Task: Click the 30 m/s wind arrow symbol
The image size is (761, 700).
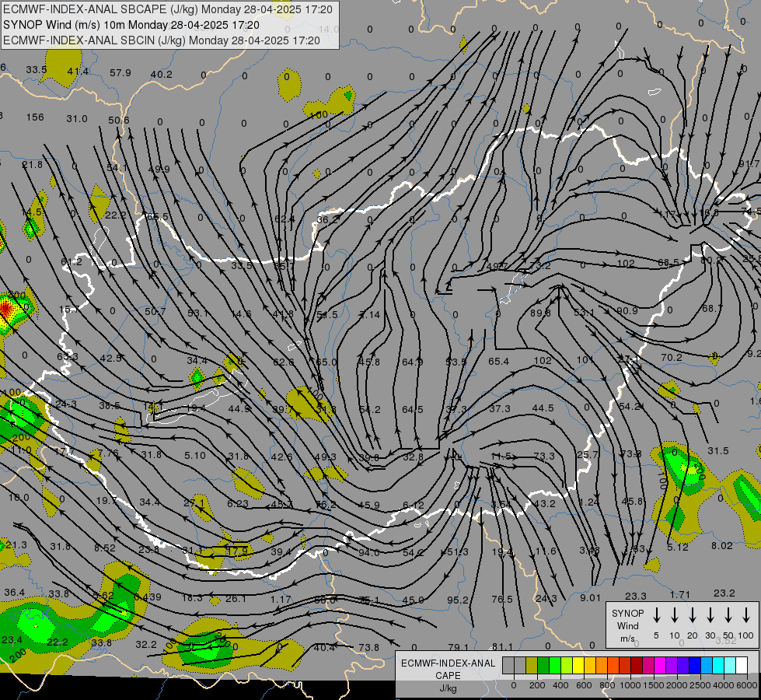Action: point(710,615)
